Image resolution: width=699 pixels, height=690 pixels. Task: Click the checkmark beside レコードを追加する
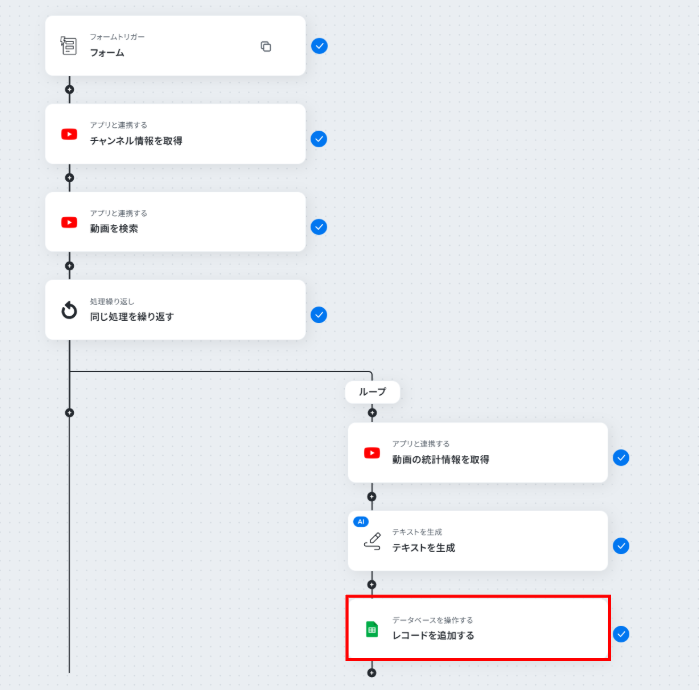[x=621, y=634]
